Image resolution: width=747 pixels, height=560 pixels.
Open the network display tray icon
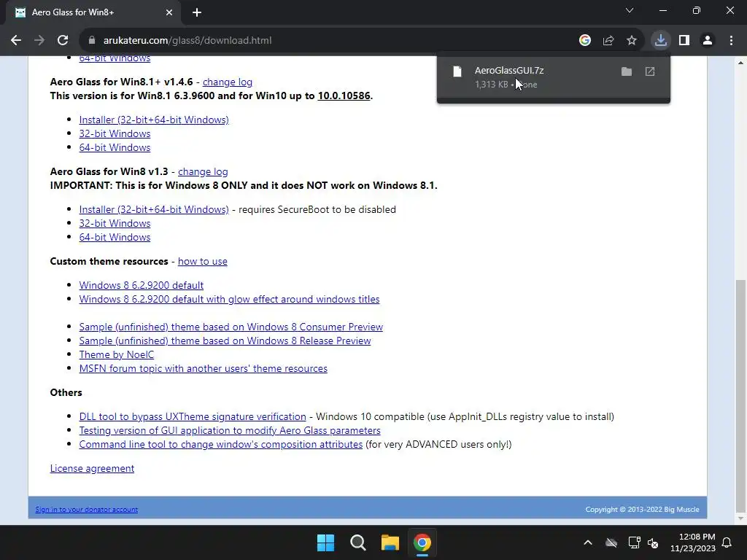pyautogui.click(x=634, y=542)
